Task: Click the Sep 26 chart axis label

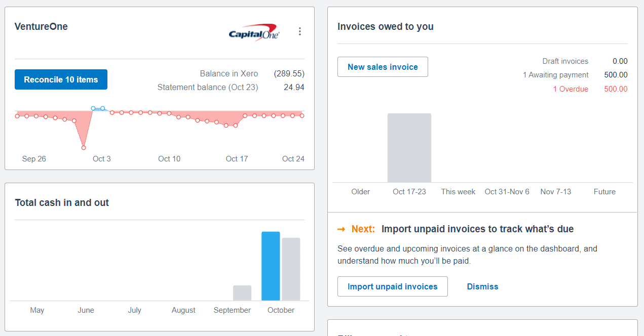Action: tap(34, 159)
